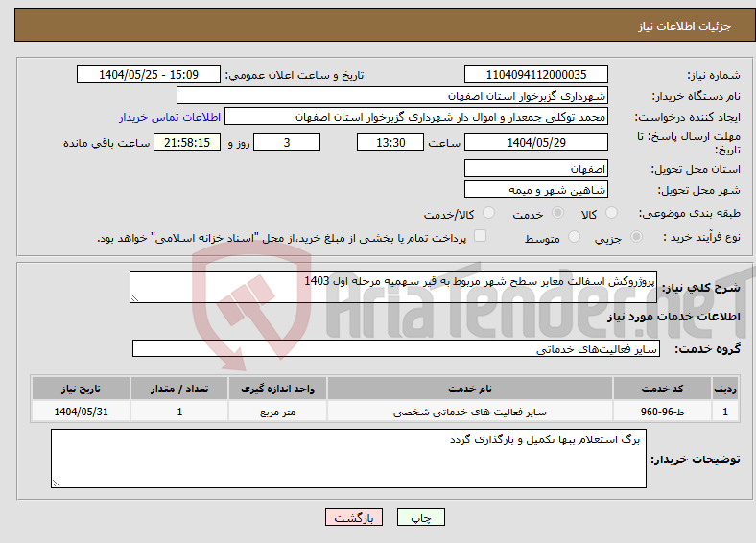Select the کالا/خدمت radio button
This screenshot has width=756, height=543.
[488, 213]
